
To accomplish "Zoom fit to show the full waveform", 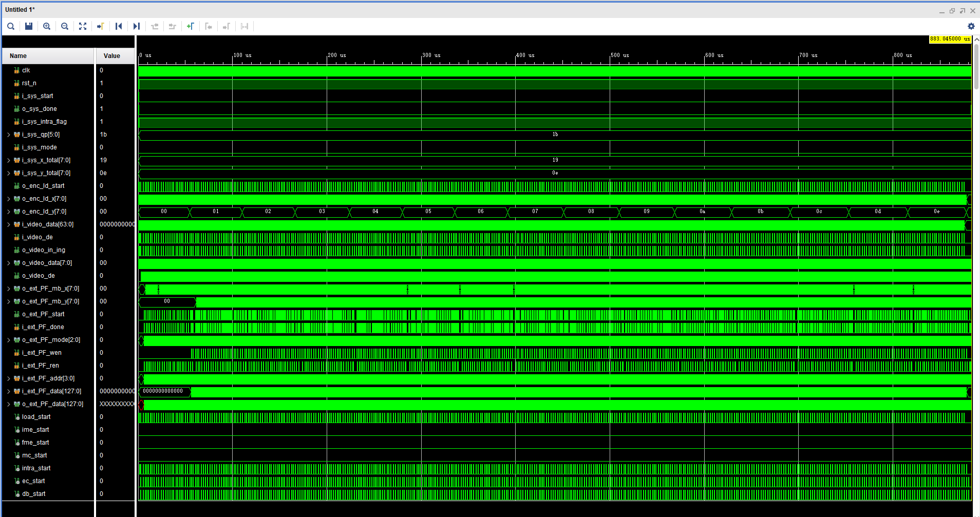I will [83, 26].
